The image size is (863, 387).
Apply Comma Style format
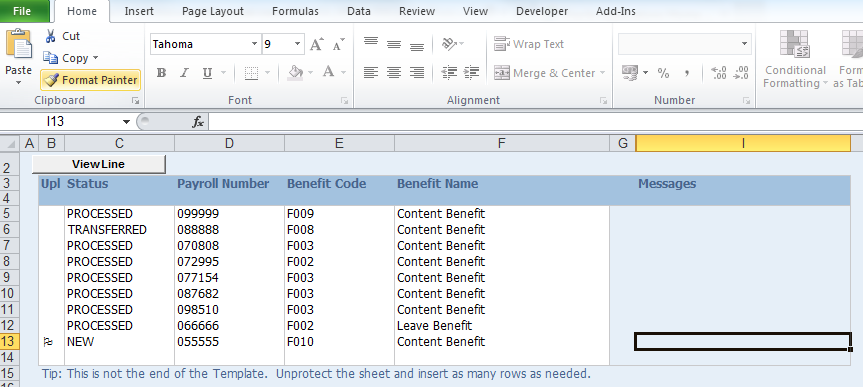(x=686, y=73)
